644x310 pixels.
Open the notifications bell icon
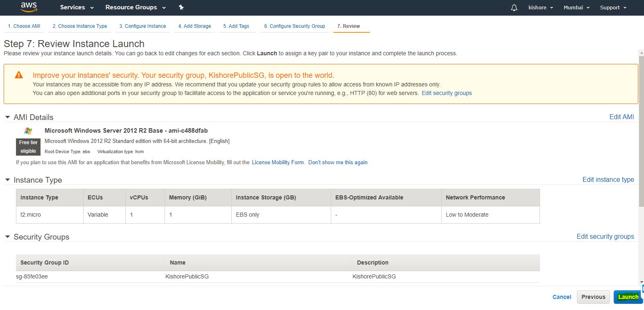point(514,8)
